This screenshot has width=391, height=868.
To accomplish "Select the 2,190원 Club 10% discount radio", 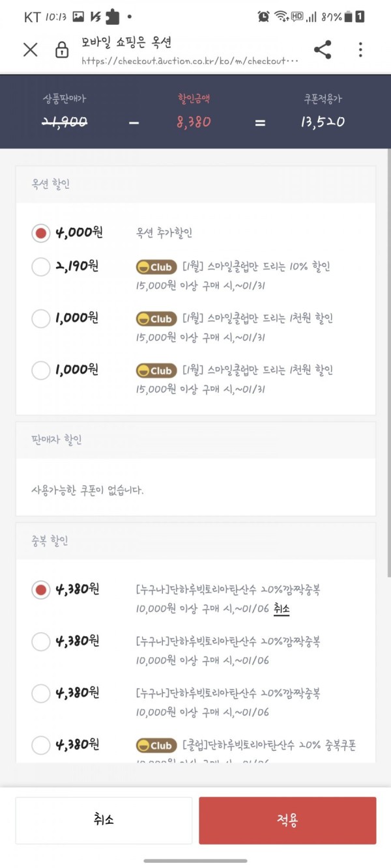I will tap(41, 266).
